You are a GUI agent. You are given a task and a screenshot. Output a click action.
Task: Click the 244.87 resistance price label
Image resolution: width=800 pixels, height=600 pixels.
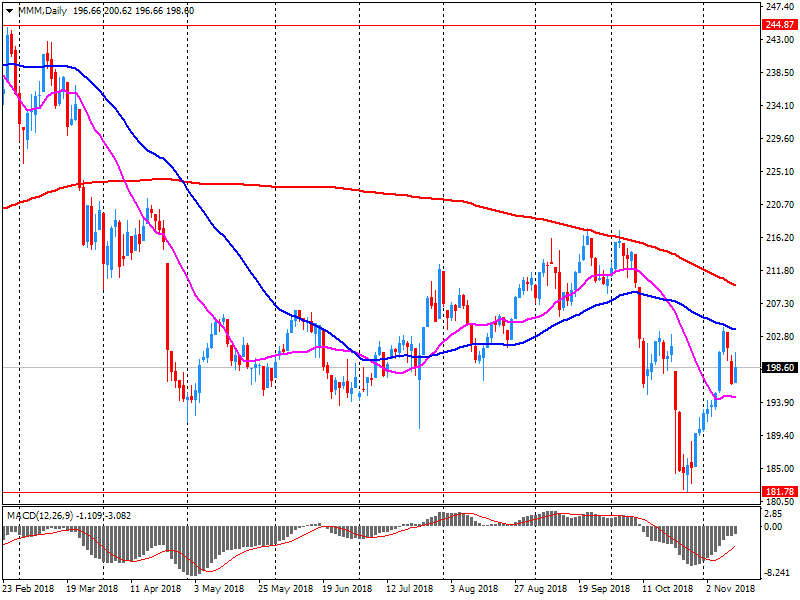[780, 24]
